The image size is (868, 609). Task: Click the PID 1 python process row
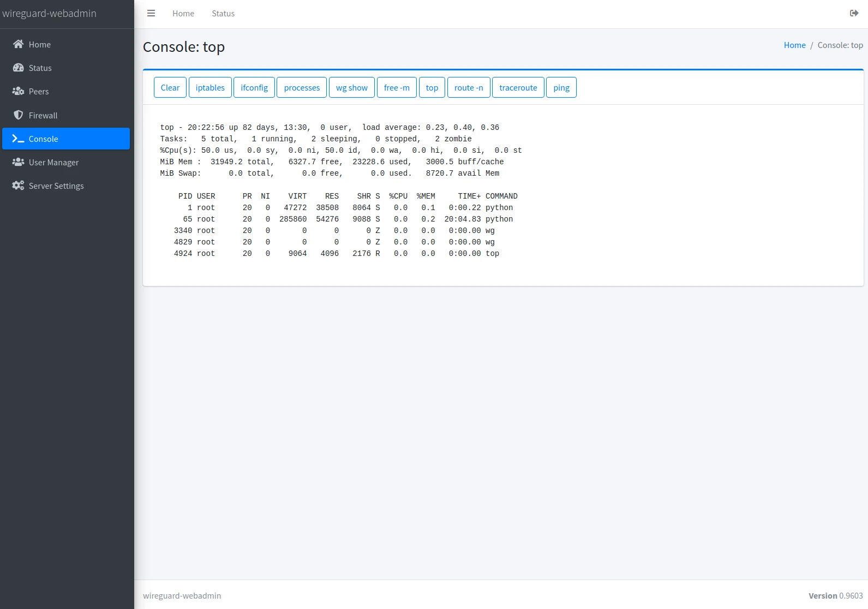(x=350, y=207)
